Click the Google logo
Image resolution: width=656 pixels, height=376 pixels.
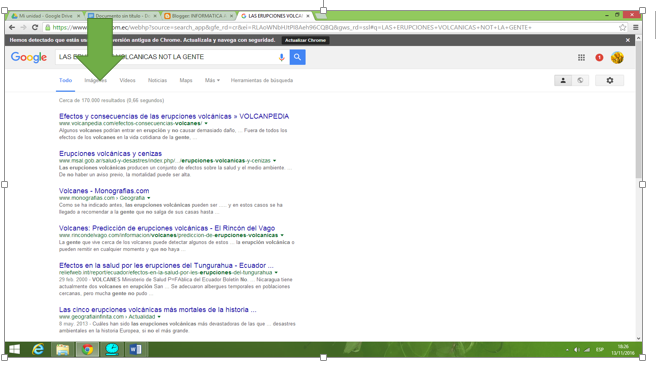29,57
